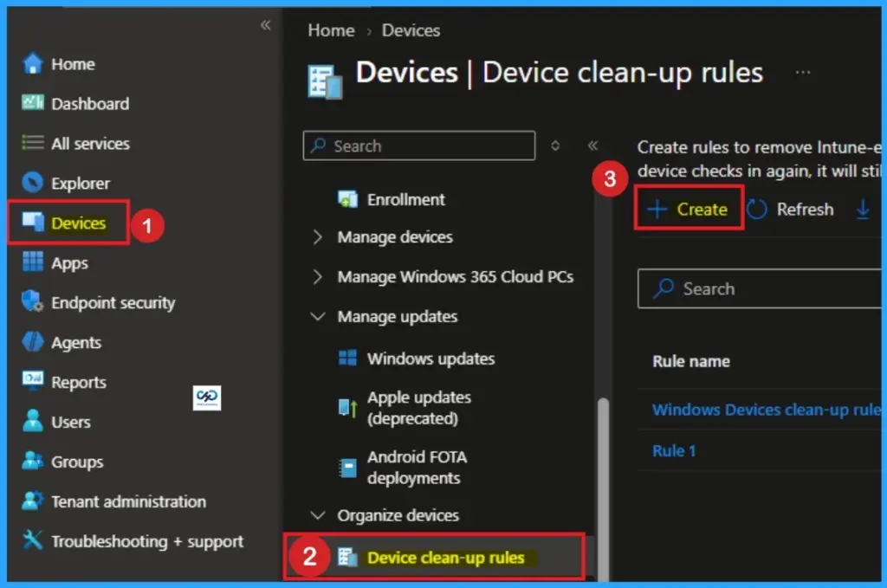887x588 pixels.
Task: Open Groups in the left navigation
Action: [x=77, y=462]
